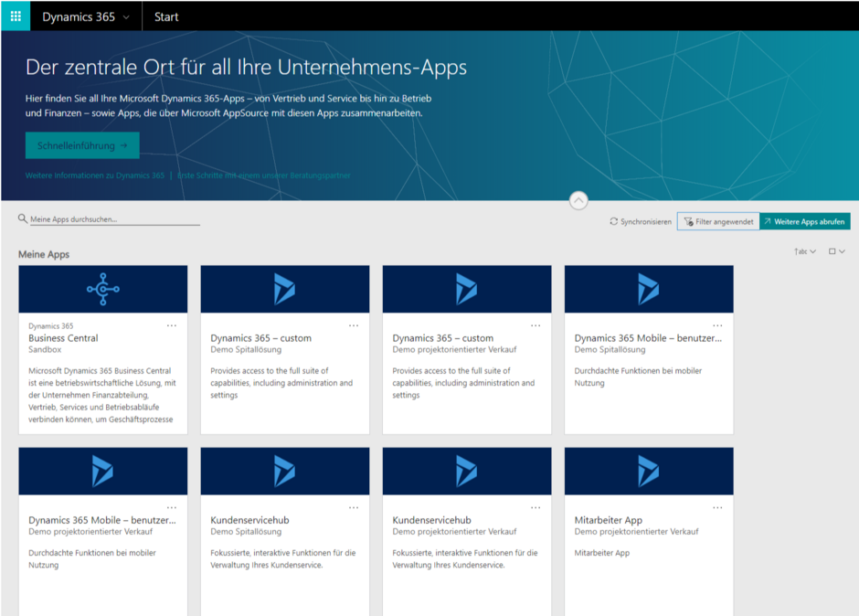Screen dimensions: 859x616
Task: Click the Sandbox subtitle on Business Central
Action: (45, 350)
